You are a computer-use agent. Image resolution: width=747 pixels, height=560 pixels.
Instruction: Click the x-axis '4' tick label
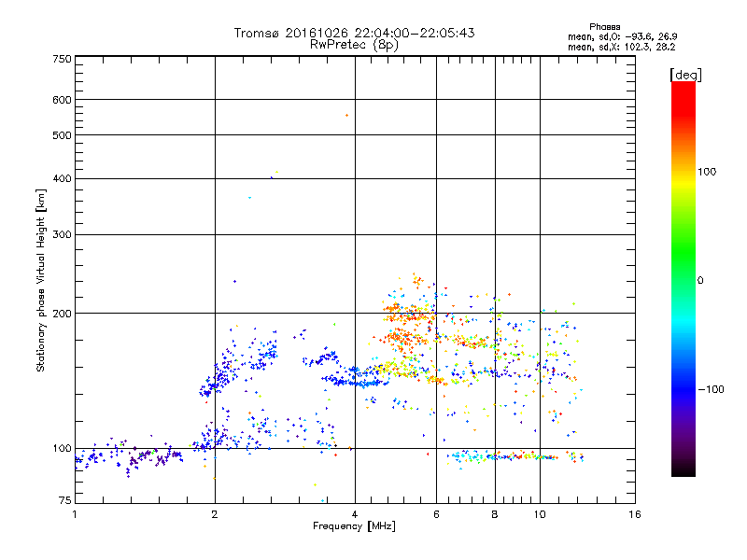(355, 514)
